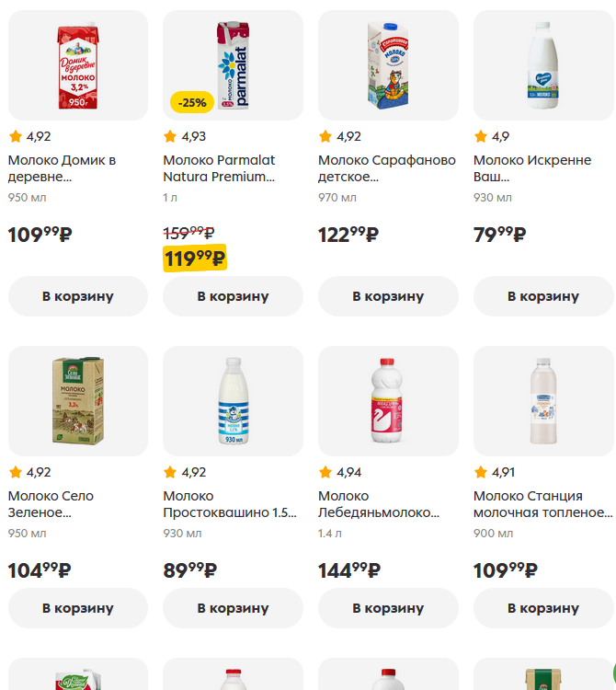
Task: Add Лебедяньмолоко 1.4 л to cart
Action: click(388, 608)
